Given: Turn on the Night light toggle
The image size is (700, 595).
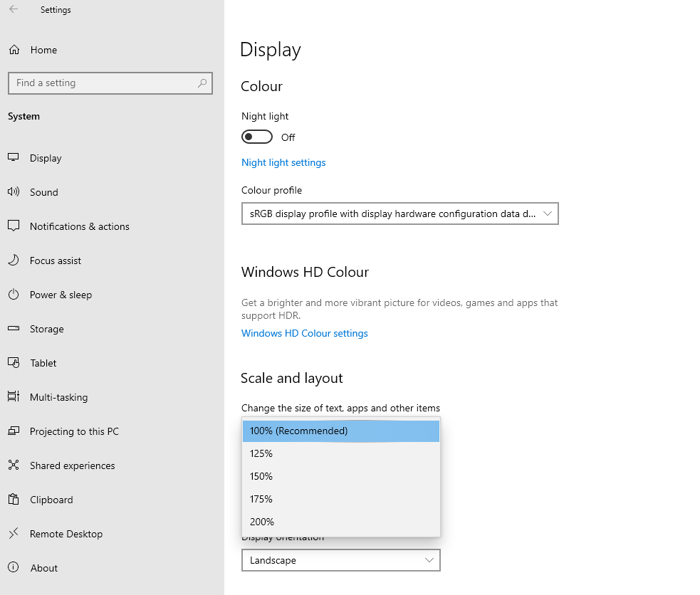Looking at the screenshot, I should (257, 137).
